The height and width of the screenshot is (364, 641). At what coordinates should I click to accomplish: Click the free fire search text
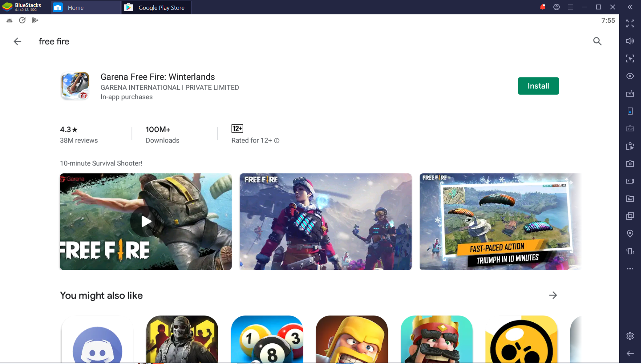point(54,41)
